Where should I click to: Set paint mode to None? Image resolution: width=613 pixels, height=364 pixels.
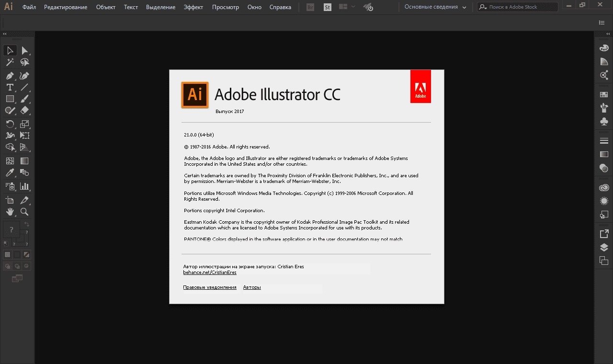[x=26, y=254]
